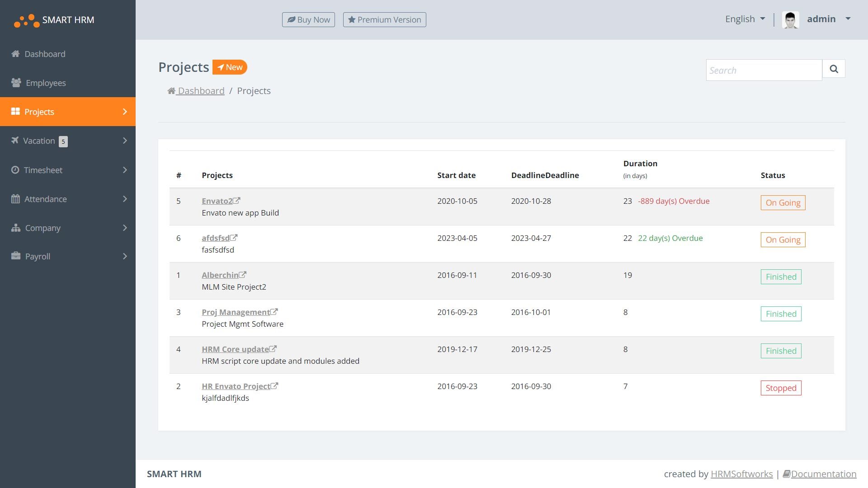The image size is (868, 488).
Task: Expand the Payroll menu chevron
Action: [x=125, y=256]
